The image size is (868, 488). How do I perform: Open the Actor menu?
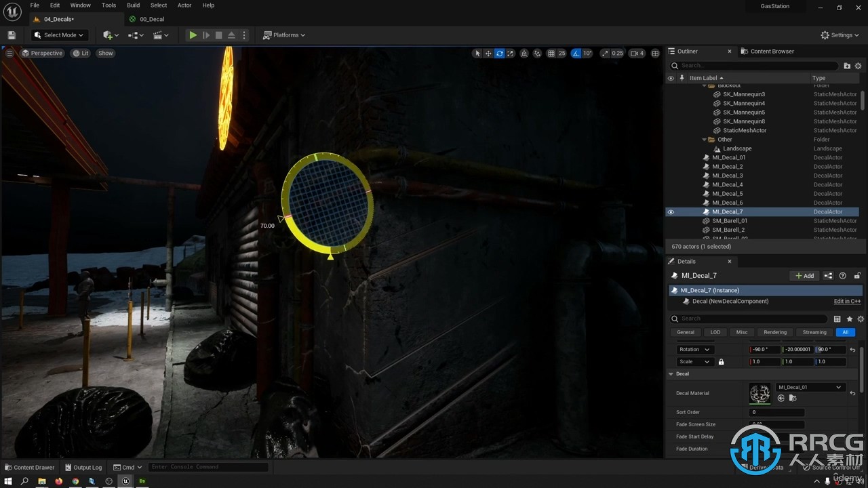click(x=184, y=5)
